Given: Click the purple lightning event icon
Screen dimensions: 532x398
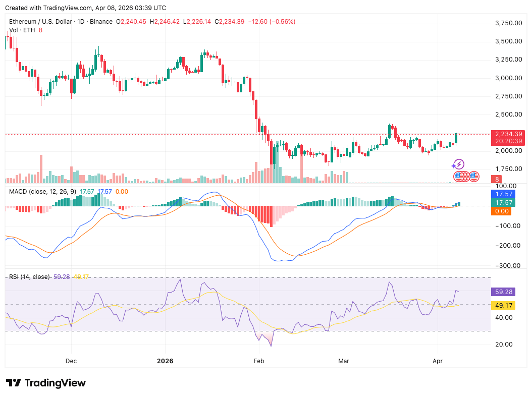Looking at the screenshot, I should pyautogui.click(x=458, y=164).
